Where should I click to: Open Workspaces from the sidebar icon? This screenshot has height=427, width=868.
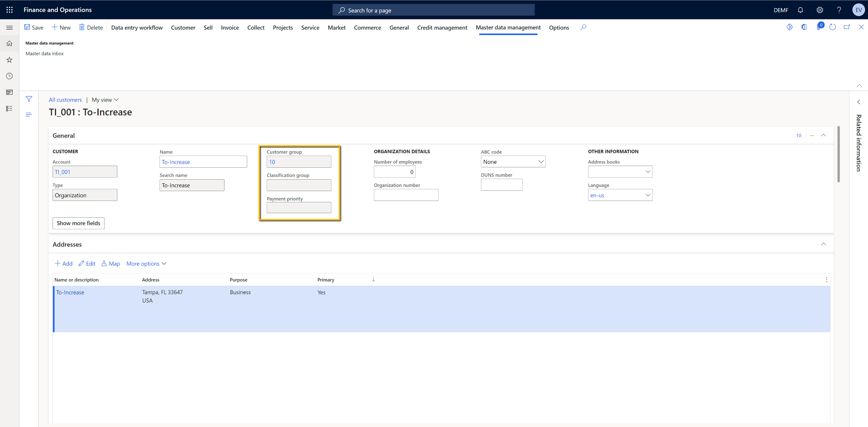click(9, 92)
